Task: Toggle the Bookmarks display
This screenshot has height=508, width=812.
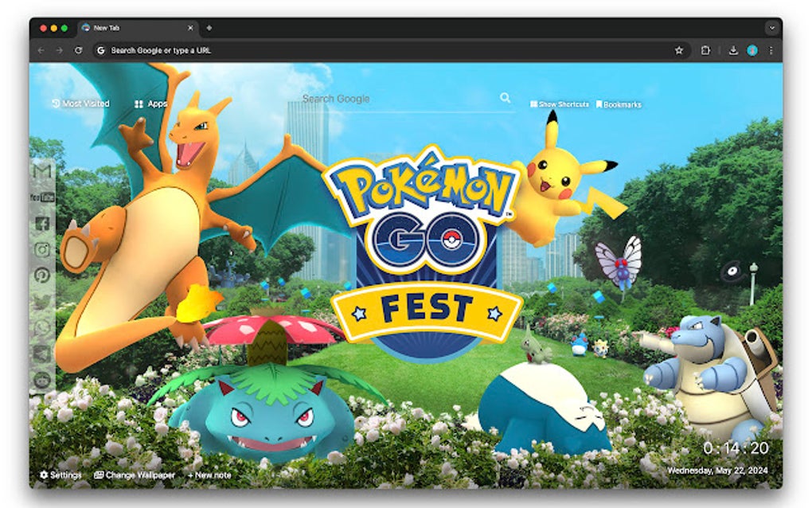Action: (x=619, y=104)
